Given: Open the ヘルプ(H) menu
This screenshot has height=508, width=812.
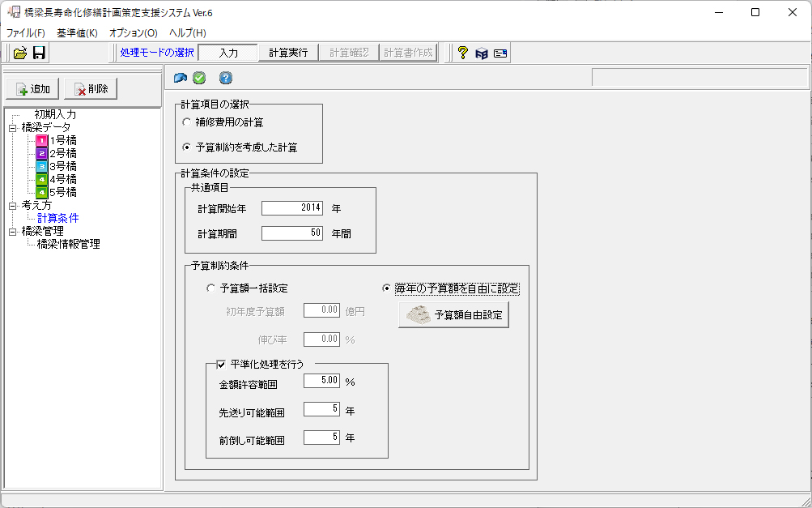Looking at the screenshot, I should click(x=188, y=33).
